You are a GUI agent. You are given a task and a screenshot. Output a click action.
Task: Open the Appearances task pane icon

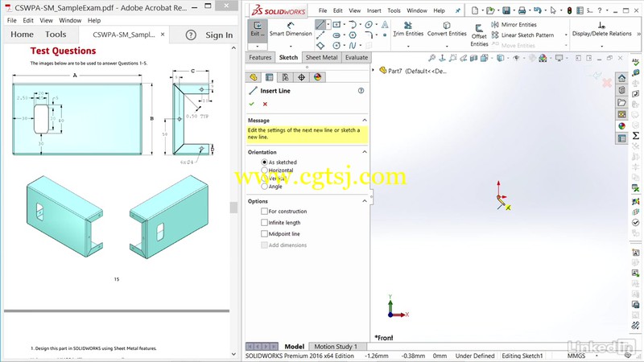621,126
